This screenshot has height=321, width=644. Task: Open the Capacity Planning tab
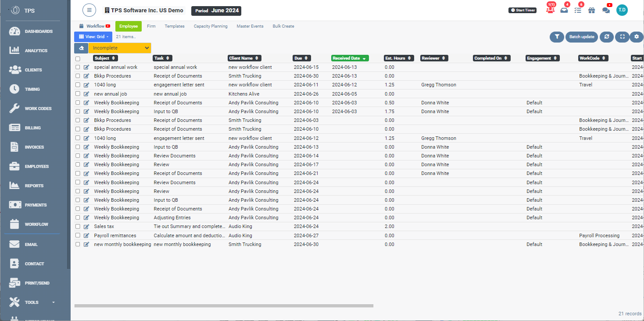(x=211, y=26)
